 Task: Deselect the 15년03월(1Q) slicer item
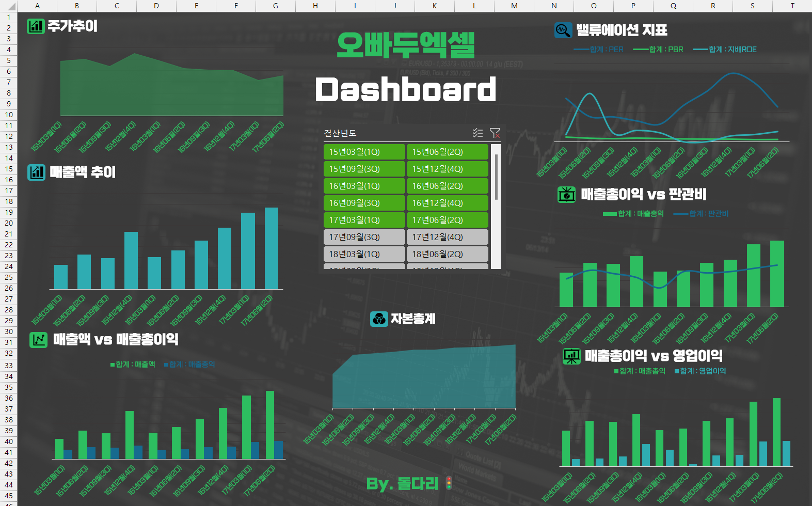tap(364, 152)
